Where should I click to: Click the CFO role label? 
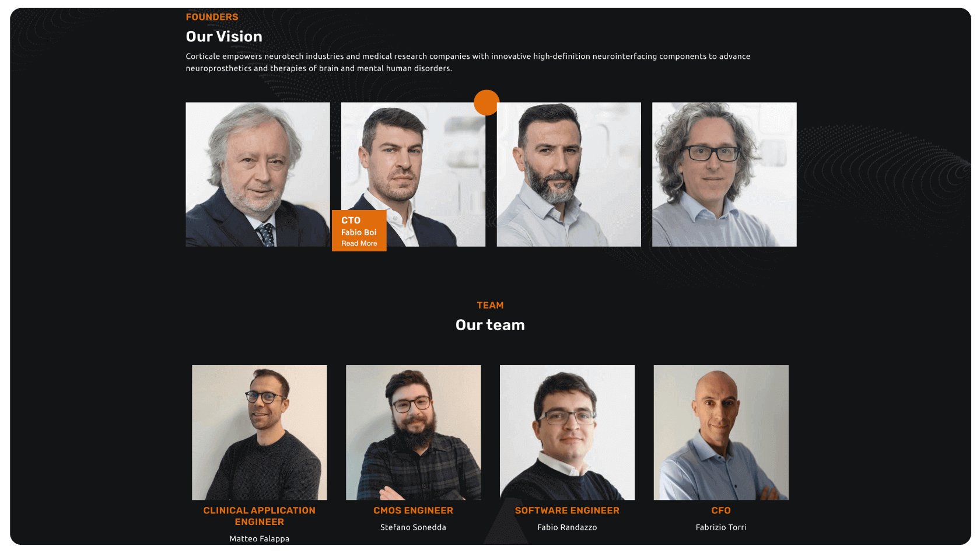[x=721, y=510]
